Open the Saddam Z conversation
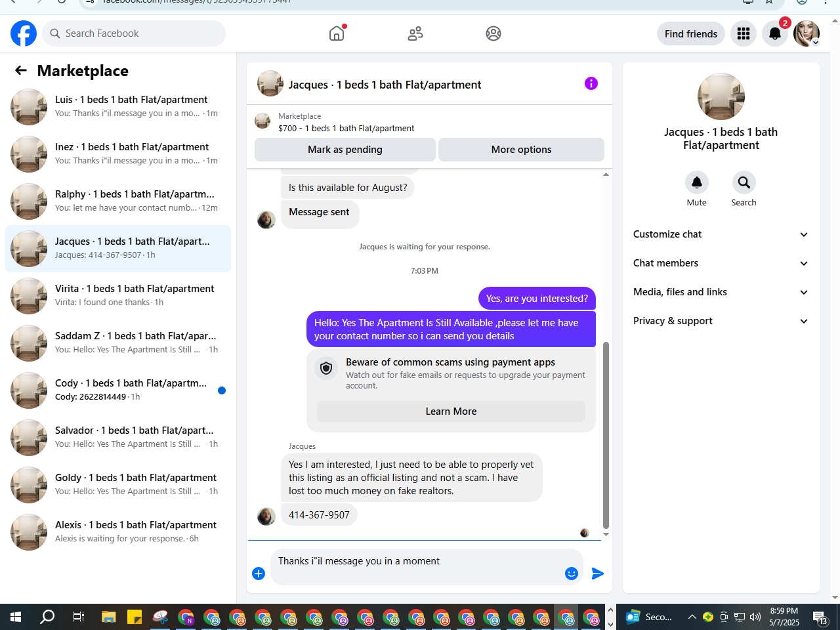Image resolution: width=840 pixels, height=630 pixels. (118, 343)
